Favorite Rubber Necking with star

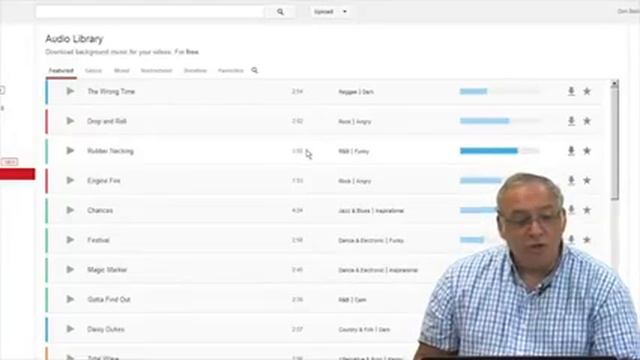pyautogui.click(x=587, y=151)
